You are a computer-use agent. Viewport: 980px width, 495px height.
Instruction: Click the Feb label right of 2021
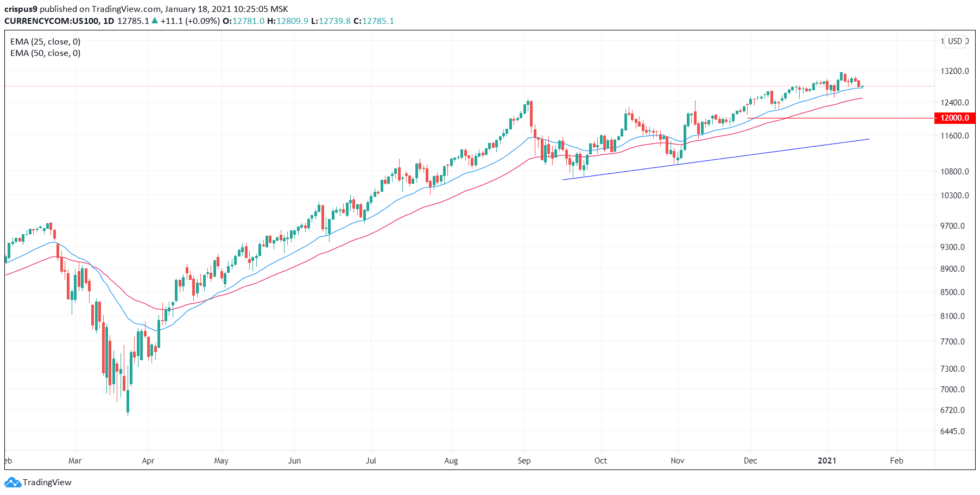click(897, 461)
